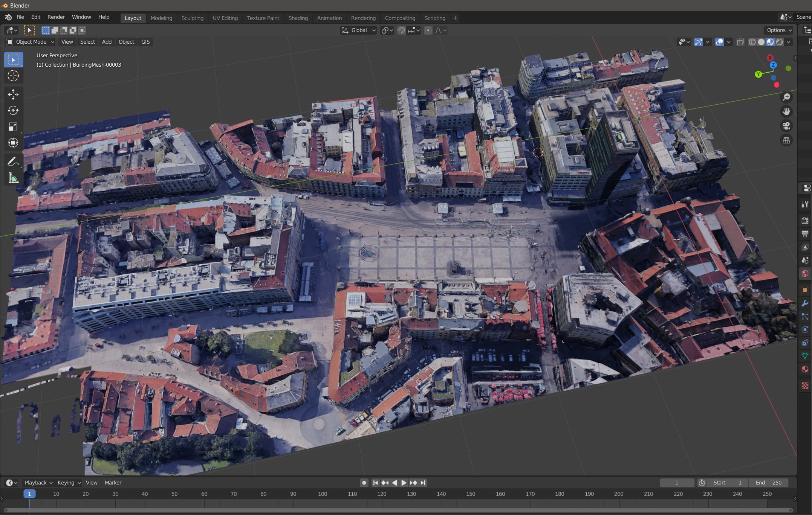
Task: Choose the Scale tool
Action: [x=13, y=126]
